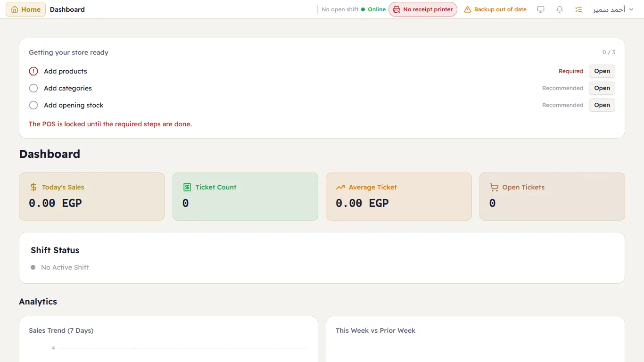Click the dollar icon on Today's Sales
Viewport: 644px width, 362px height.
point(33,187)
